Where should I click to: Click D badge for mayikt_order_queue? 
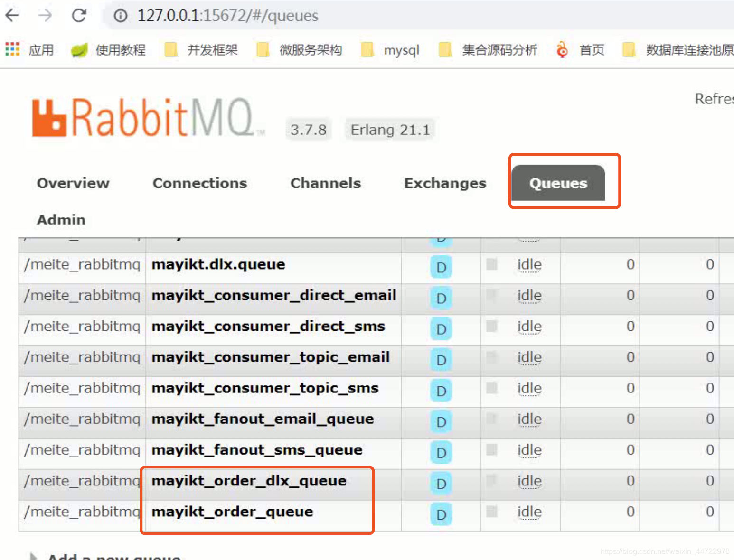(x=441, y=514)
